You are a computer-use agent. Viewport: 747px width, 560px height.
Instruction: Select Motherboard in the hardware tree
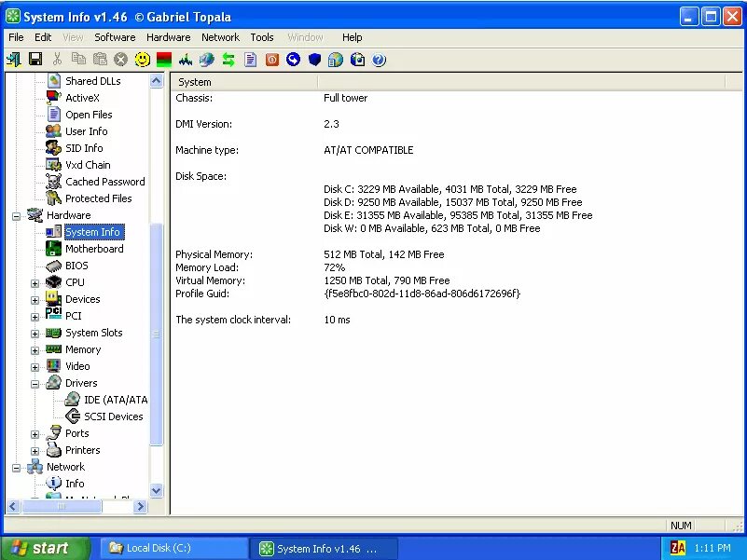click(94, 249)
